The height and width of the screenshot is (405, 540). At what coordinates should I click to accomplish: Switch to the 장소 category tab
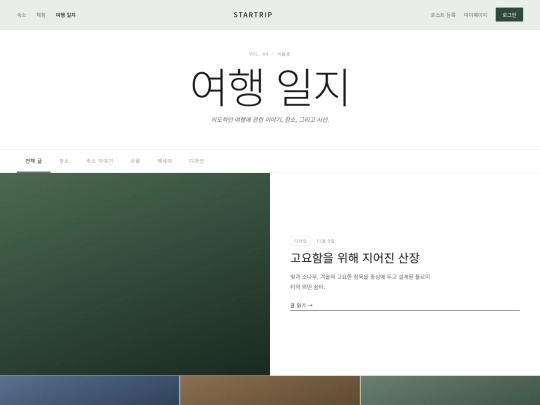(64, 161)
